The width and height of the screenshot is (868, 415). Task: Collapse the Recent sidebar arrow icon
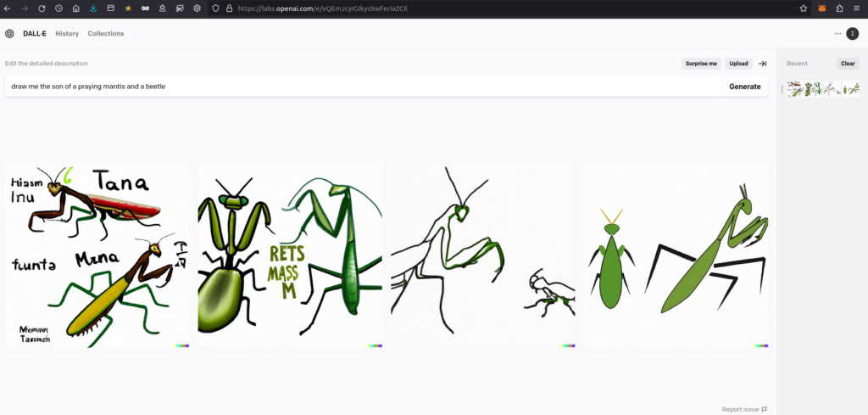762,64
